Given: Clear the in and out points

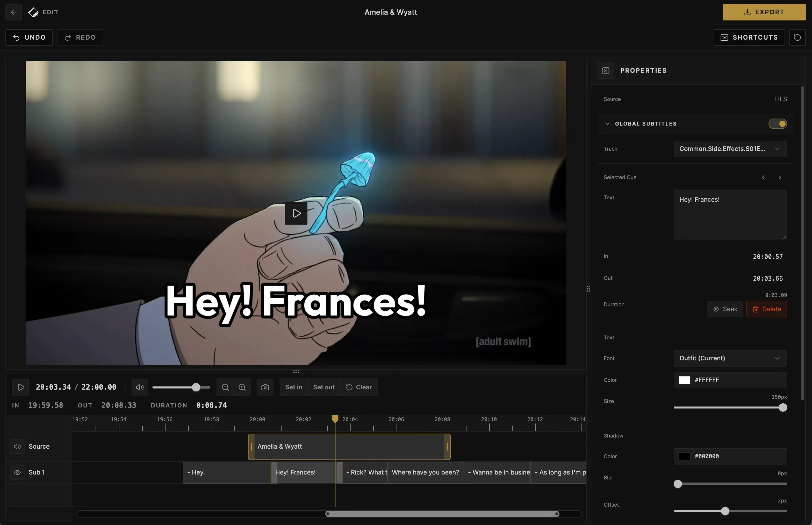Looking at the screenshot, I should [359, 387].
